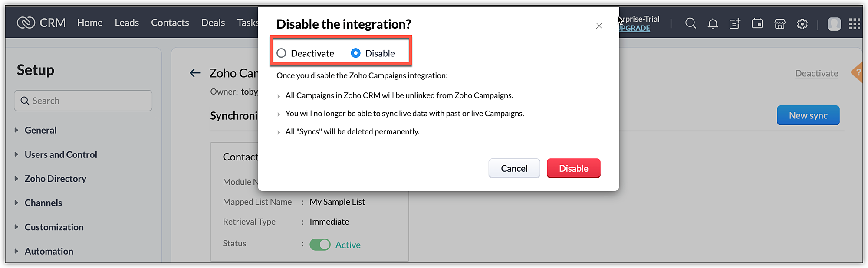Go to the Contacts tab
868x268 pixels.
tap(170, 23)
